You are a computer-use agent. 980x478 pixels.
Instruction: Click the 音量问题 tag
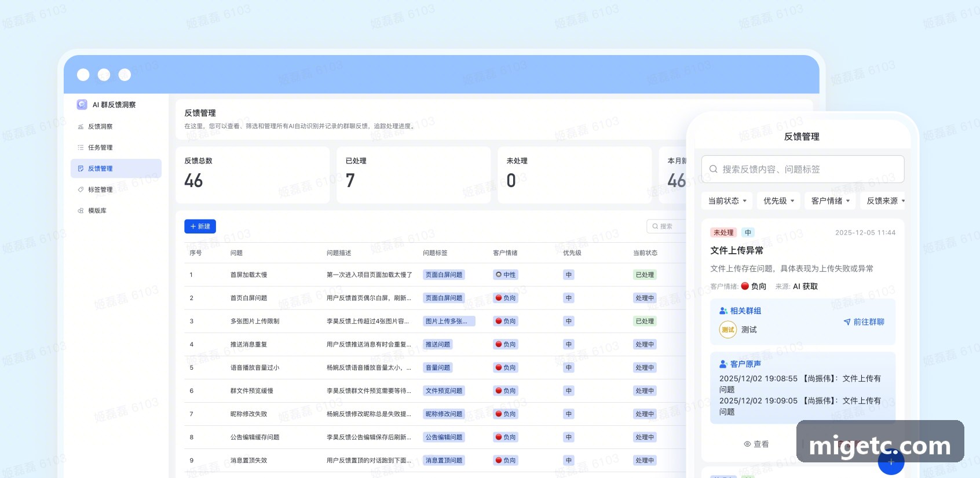point(437,367)
